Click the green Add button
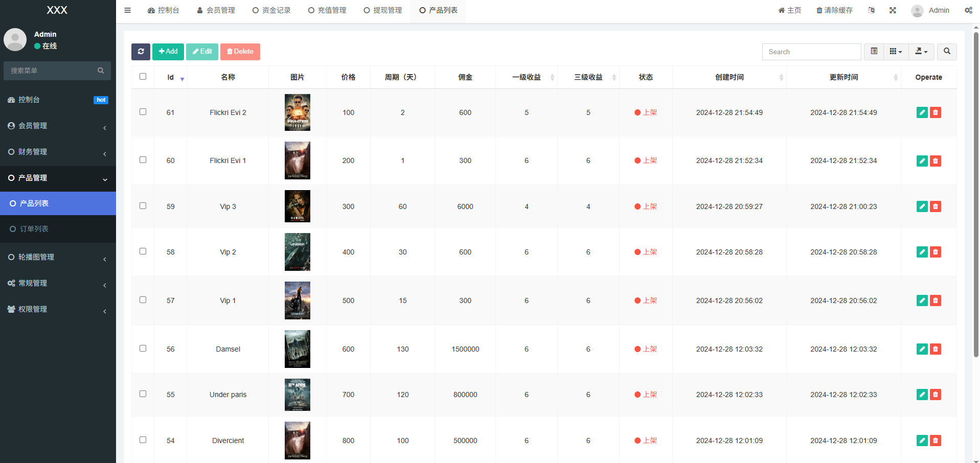The width and height of the screenshot is (980, 463). pyautogui.click(x=168, y=52)
